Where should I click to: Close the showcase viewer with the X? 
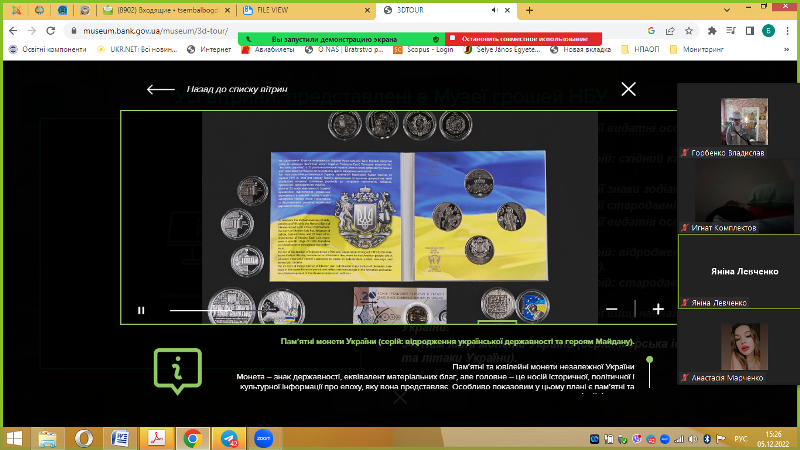[629, 89]
